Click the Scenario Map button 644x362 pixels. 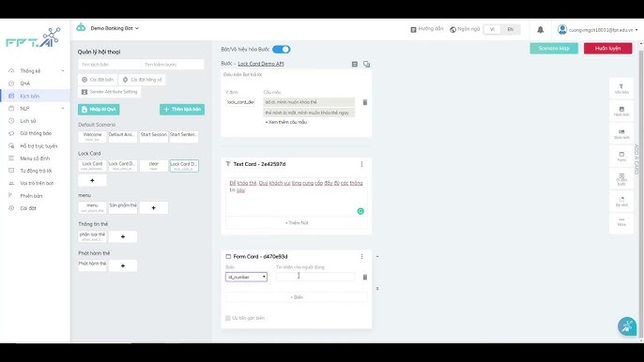[x=554, y=49]
